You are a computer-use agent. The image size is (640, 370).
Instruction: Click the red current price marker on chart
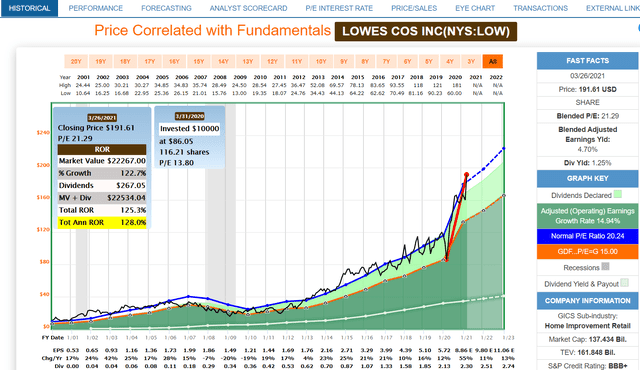466,175
